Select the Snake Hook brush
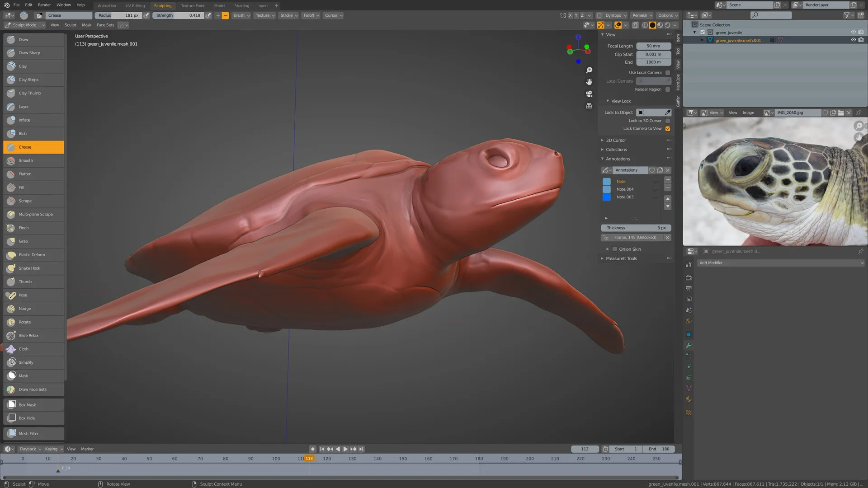This screenshot has height=488, width=868. tap(33, 268)
